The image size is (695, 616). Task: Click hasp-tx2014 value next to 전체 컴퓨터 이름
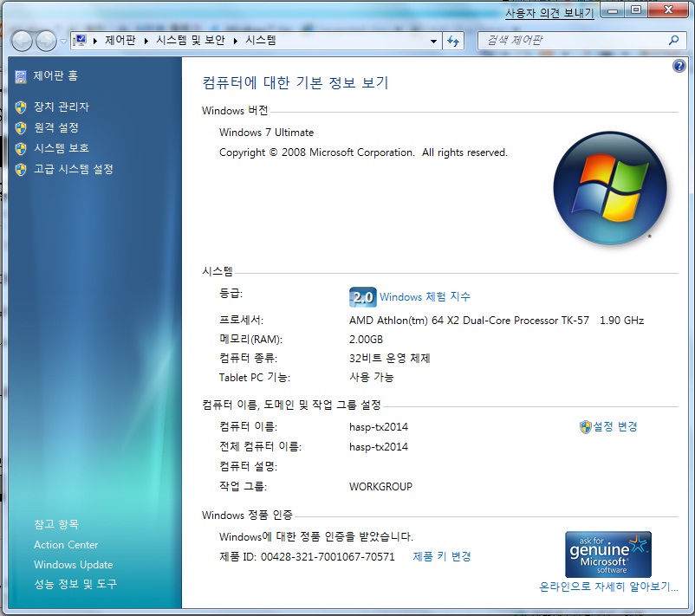click(379, 447)
